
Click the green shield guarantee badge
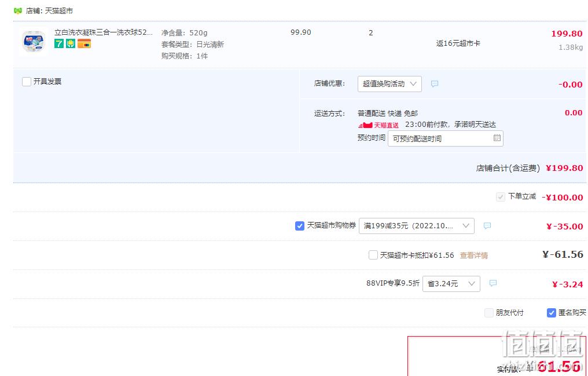(71, 43)
